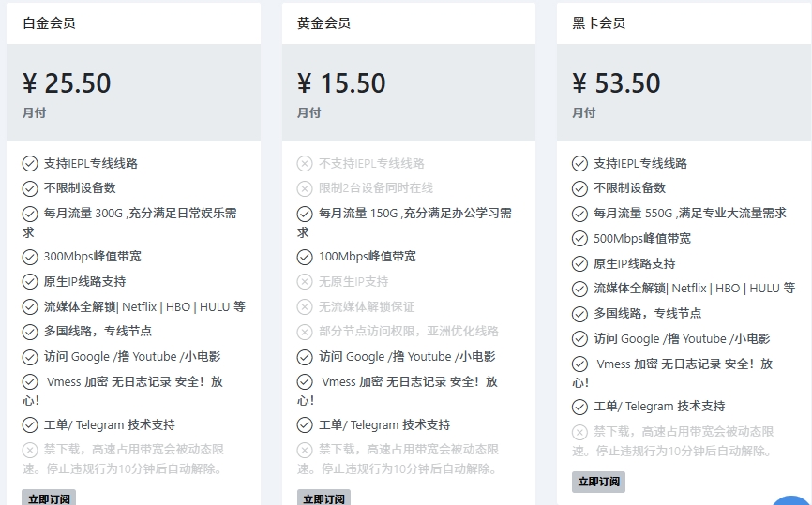This screenshot has width=812, height=505.
Task: Click the check icon next to 500Mbps峰值带宽
Action: [x=579, y=239]
